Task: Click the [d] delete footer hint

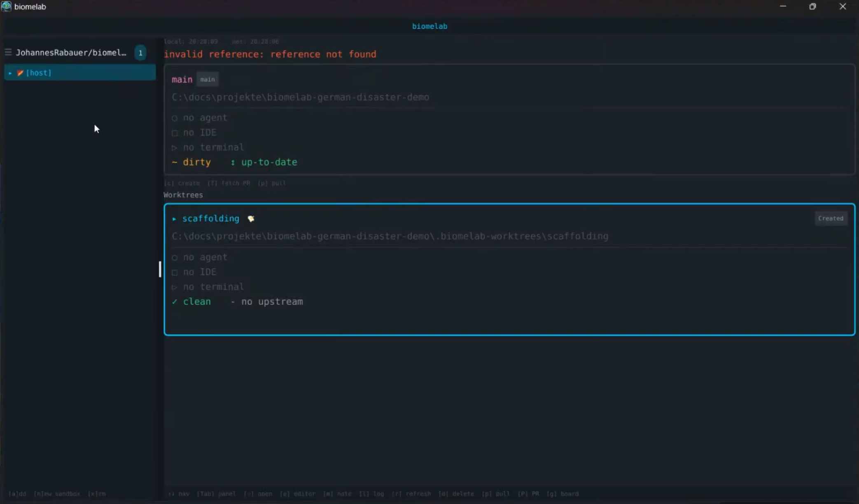Action: tap(456, 494)
